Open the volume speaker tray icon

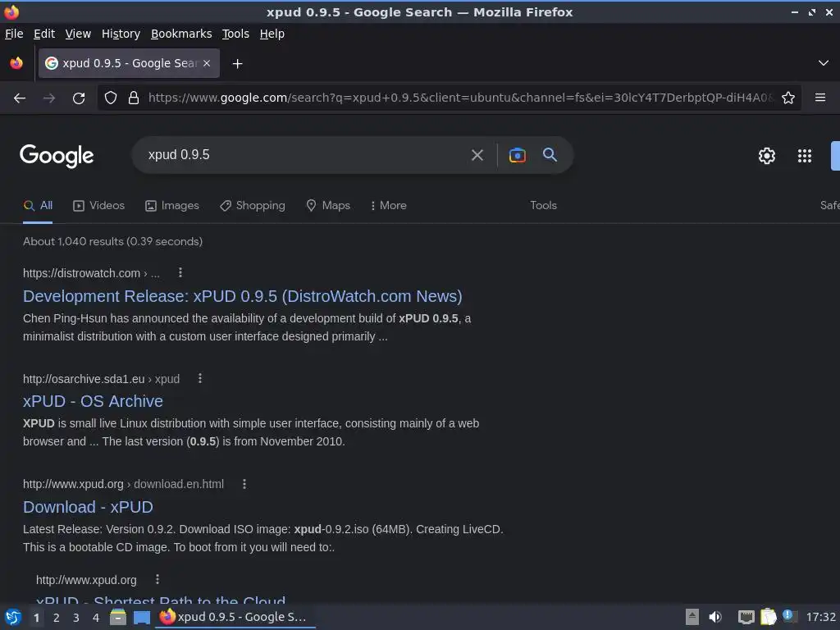[714, 617]
